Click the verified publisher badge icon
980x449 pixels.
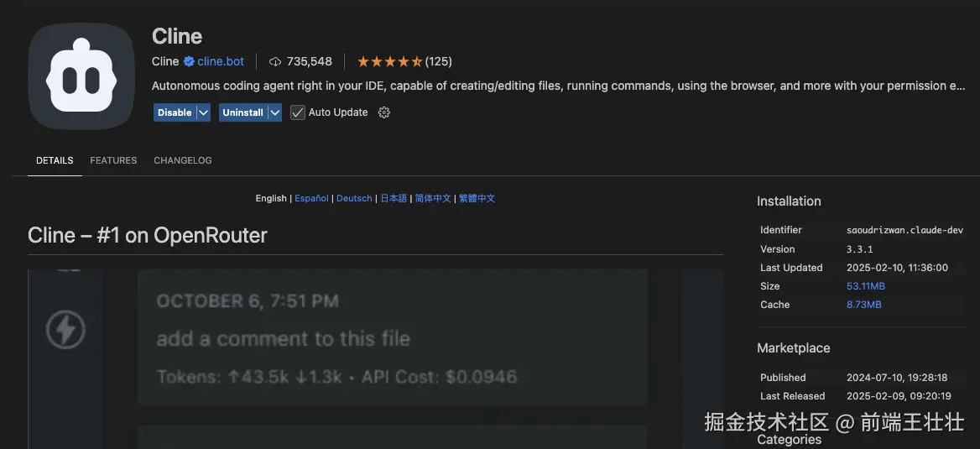coord(189,61)
